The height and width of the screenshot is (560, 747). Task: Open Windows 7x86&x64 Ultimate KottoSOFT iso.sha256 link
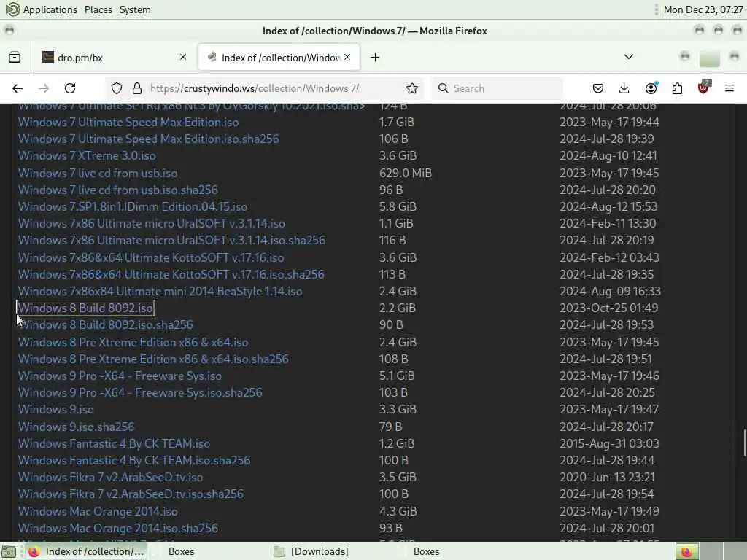click(171, 274)
